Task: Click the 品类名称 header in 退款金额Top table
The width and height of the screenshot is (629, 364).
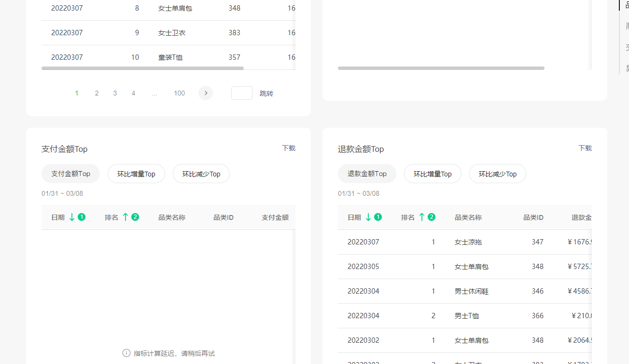Action: 468,217
